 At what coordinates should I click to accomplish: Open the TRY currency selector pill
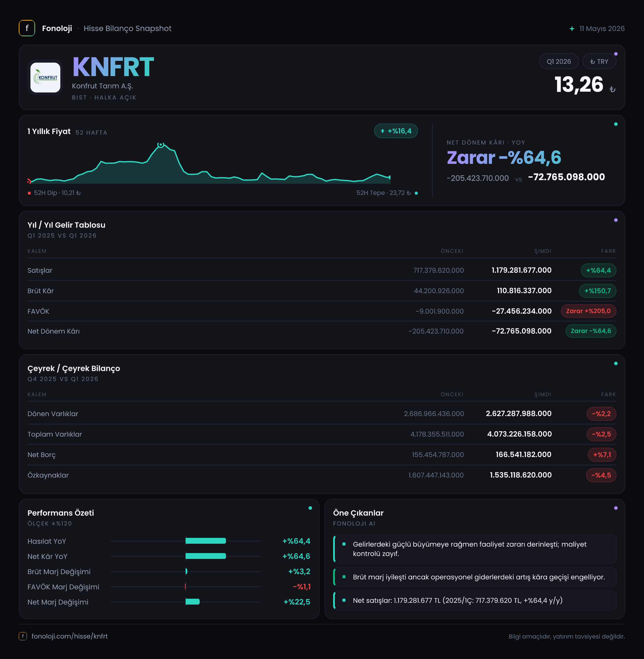[x=599, y=61]
